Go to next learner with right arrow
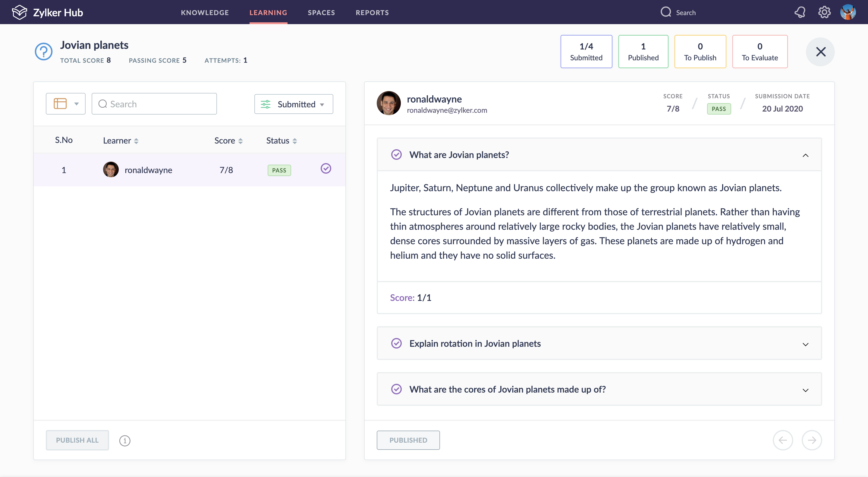The width and height of the screenshot is (868, 477). coord(811,440)
